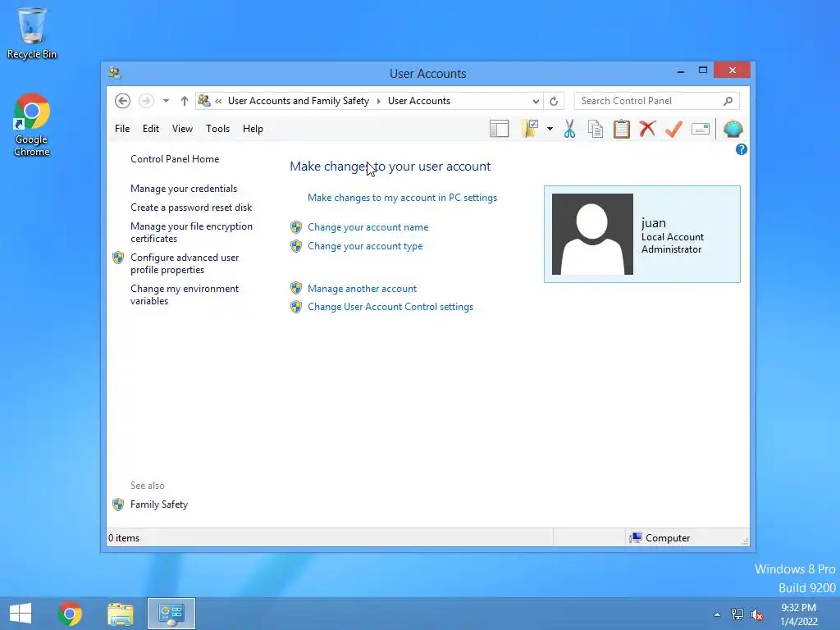Image resolution: width=840 pixels, height=630 pixels.
Task: Click the clipboard Paste icon
Action: (622, 129)
